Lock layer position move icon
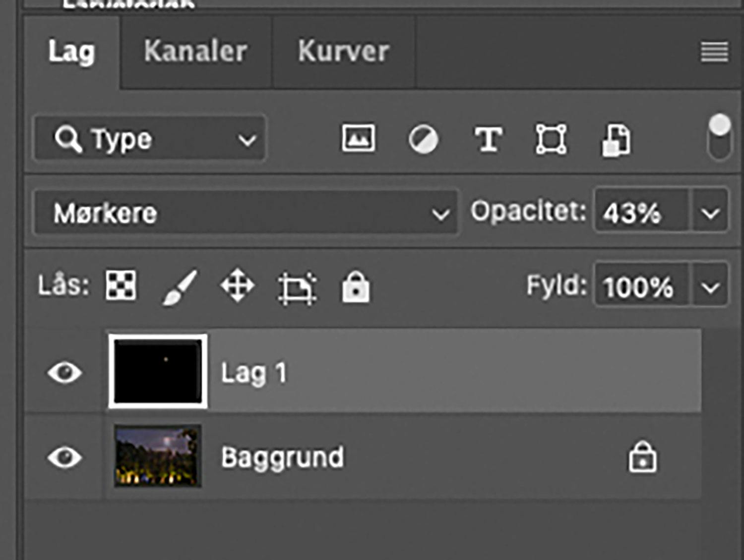Viewport: 744px width, 560px height. pyautogui.click(x=238, y=286)
